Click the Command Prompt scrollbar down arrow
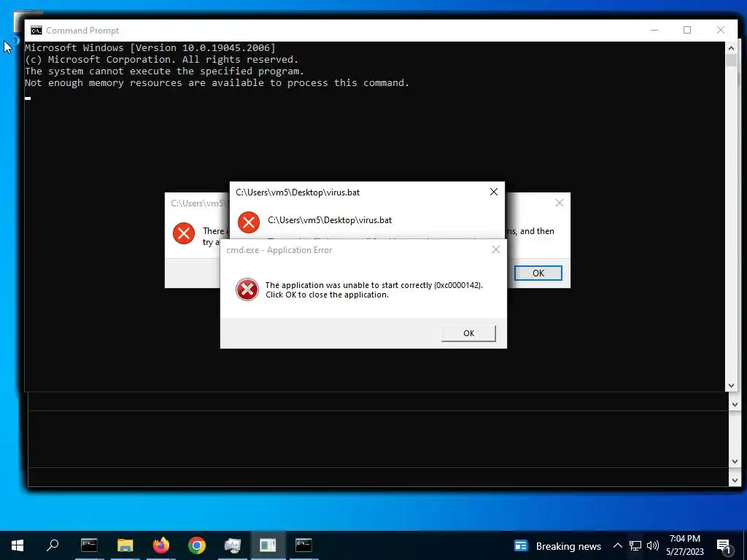This screenshot has width=747, height=560. tap(731, 386)
